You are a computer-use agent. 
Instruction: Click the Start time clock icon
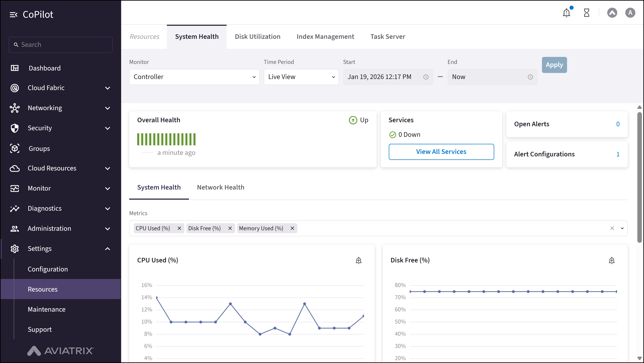pyautogui.click(x=426, y=77)
